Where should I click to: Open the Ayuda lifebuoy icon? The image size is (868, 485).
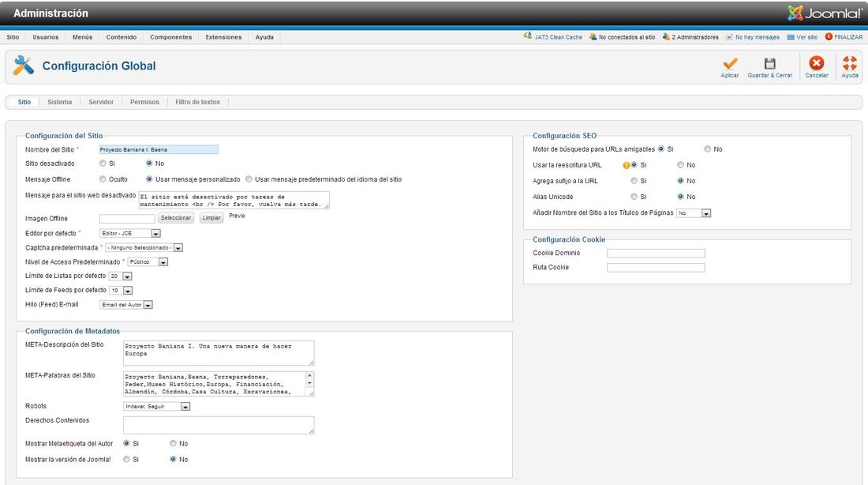849,63
